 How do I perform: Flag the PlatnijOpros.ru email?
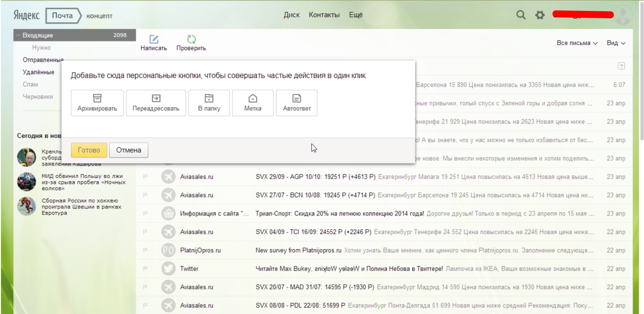145,250
